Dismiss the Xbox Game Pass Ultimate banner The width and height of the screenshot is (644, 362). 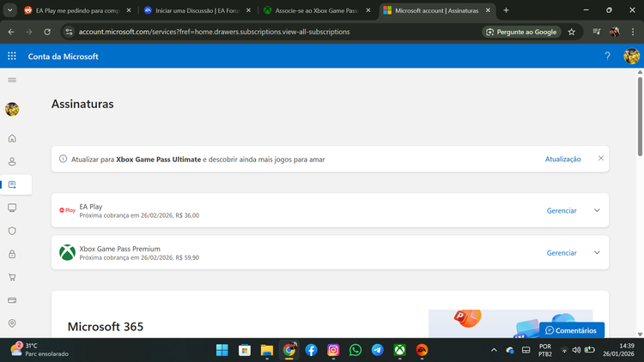[x=601, y=159]
